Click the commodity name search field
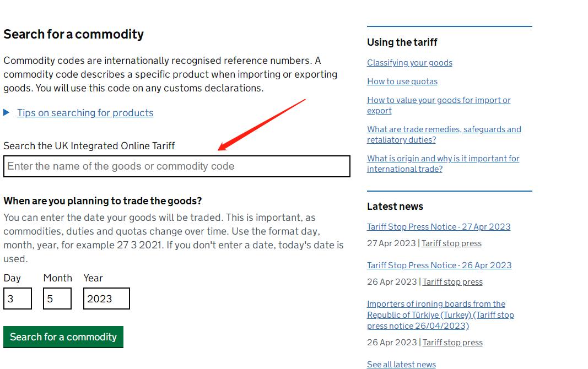 (x=176, y=166)
